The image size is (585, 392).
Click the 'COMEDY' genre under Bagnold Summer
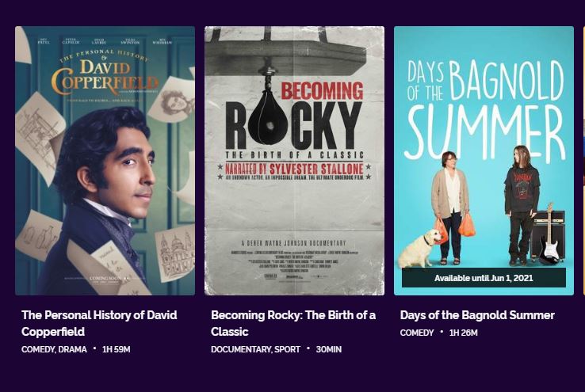[417, 333]
